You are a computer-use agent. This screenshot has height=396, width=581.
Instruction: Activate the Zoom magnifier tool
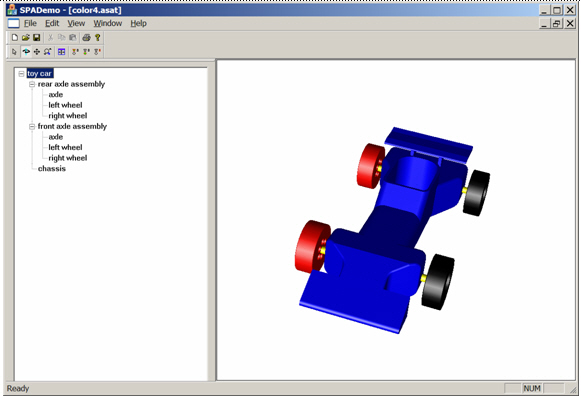coord(47,52)
